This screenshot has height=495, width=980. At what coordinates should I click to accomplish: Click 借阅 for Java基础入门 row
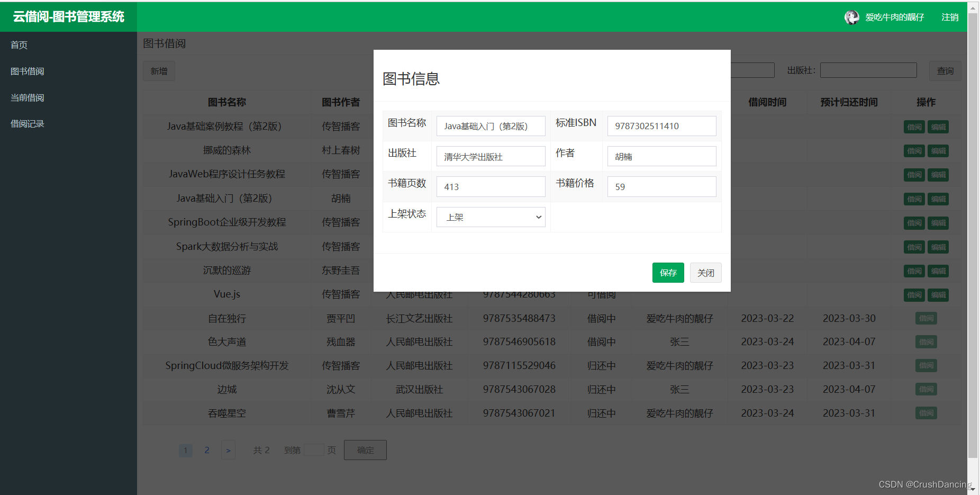click(x=914, y=199)
